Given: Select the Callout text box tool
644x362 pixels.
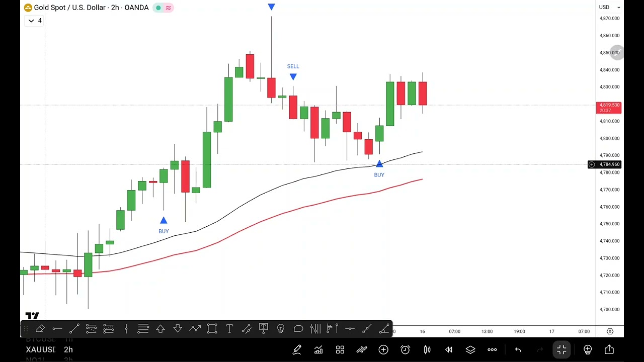Looking at the screenshot, I should coord(264,329).
